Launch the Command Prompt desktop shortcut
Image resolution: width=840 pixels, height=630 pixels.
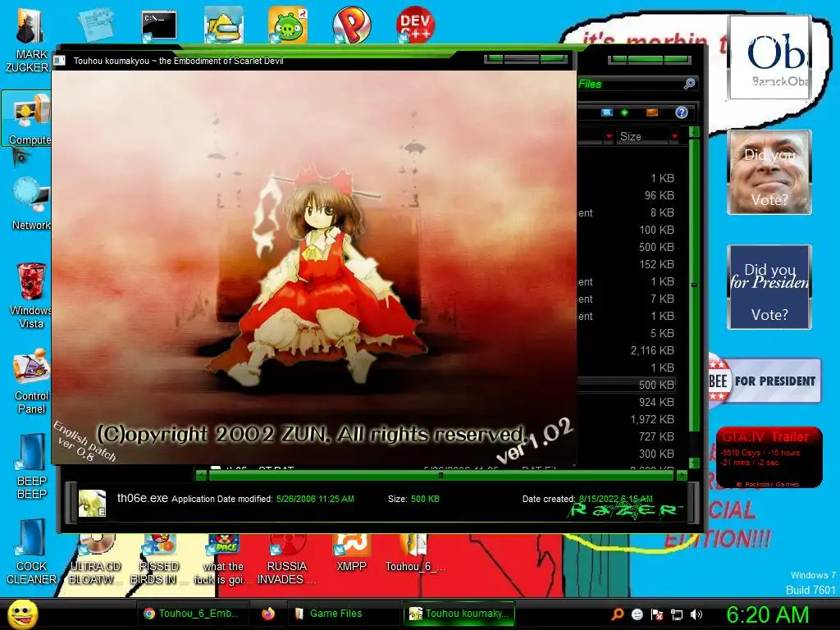(x=159, y=25)
